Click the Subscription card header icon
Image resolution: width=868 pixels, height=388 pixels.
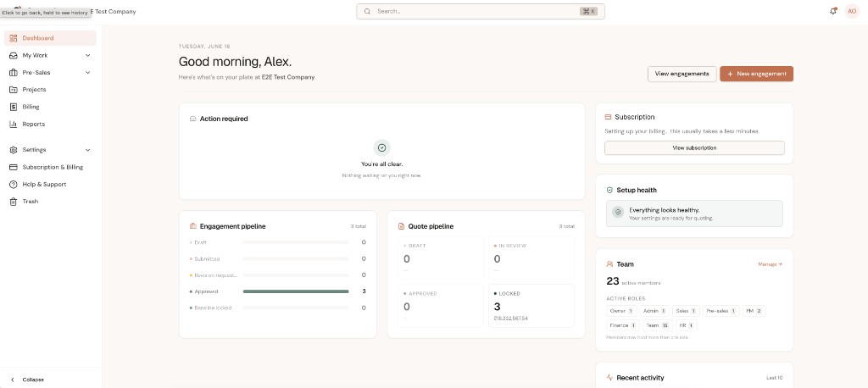click(x=608, y=117)
